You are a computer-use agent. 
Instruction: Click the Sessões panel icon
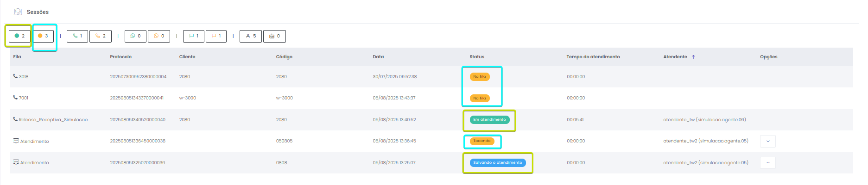(18, 12)
